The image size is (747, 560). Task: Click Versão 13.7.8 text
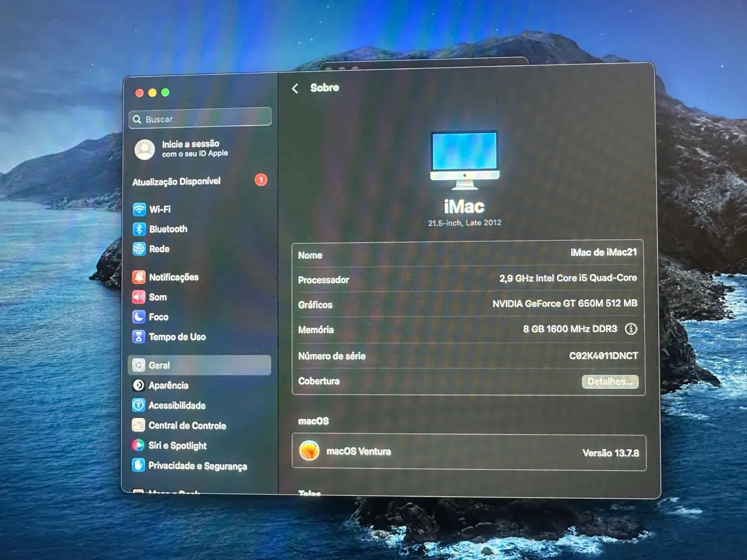tap(611, 453)
